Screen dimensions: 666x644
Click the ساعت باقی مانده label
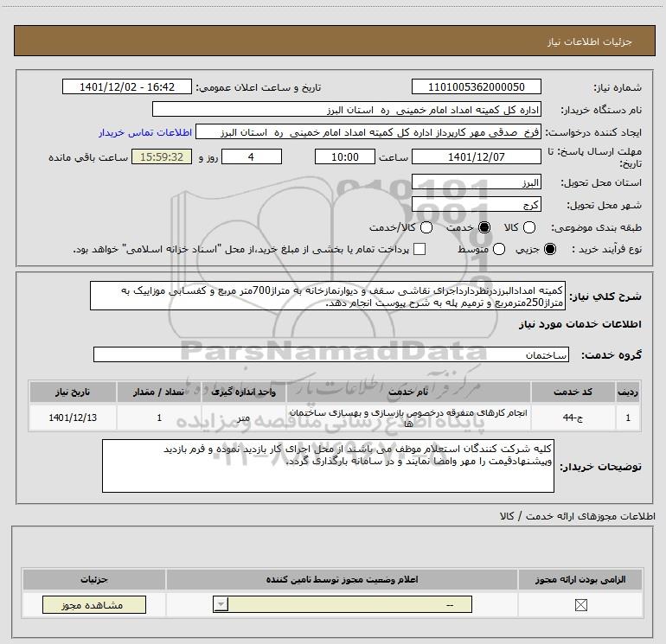tap(88, 157)
